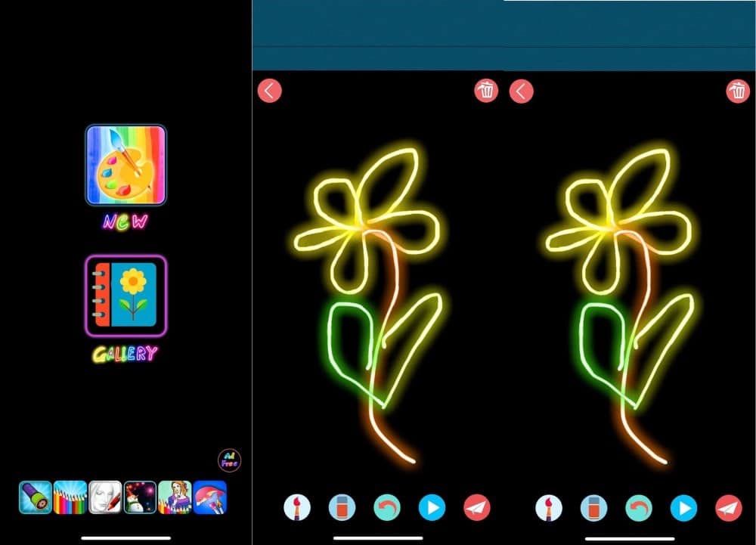The height and width of the screenshot is (545, 756).
Task: Send the right drawing using the paper plane icon
Action: coord(728,507)
